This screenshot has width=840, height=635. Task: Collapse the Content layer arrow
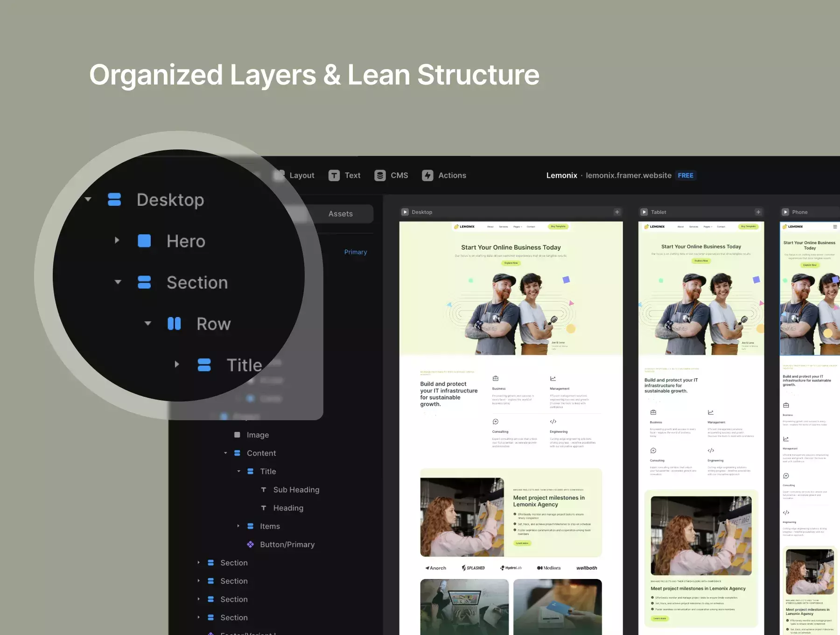coord(225,453)
